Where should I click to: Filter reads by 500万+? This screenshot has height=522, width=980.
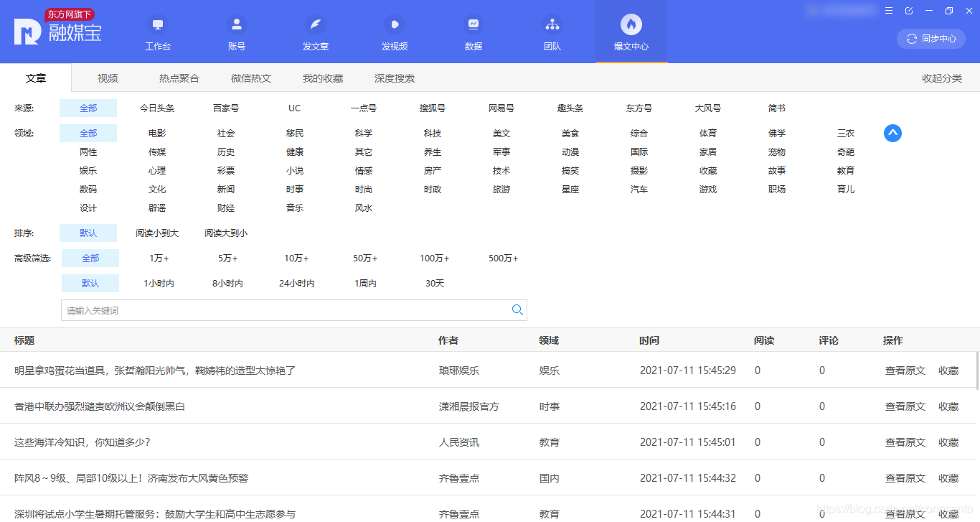(503, 258)
